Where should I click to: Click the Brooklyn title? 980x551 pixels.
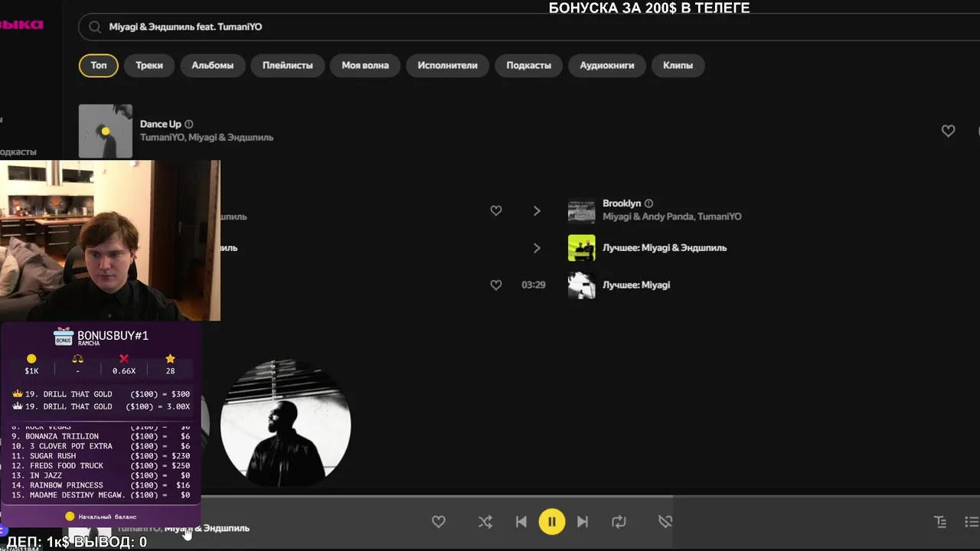[x=622, y=204]
